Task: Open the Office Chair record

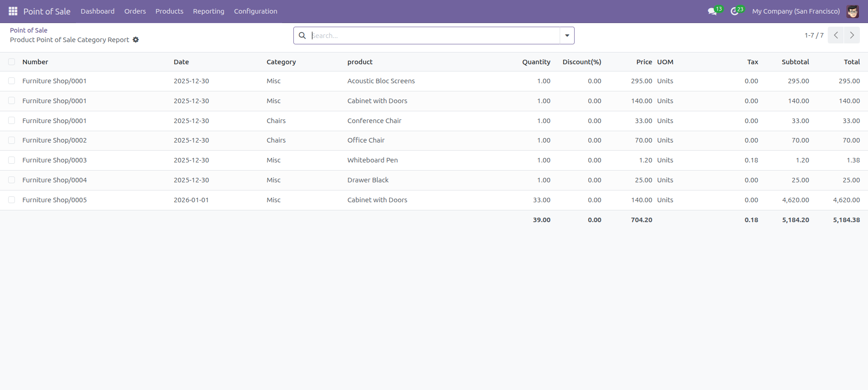Action: tap(366, 140)
